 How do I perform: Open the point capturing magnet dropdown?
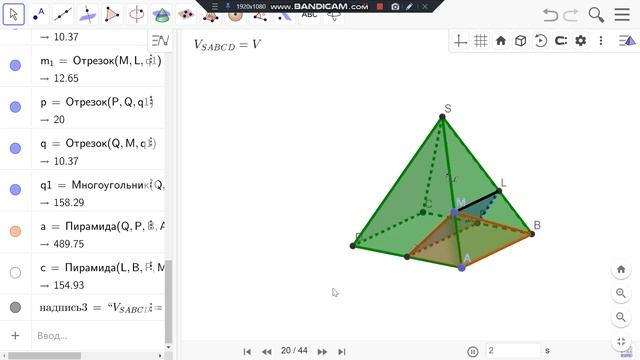[x=561, y=41]
